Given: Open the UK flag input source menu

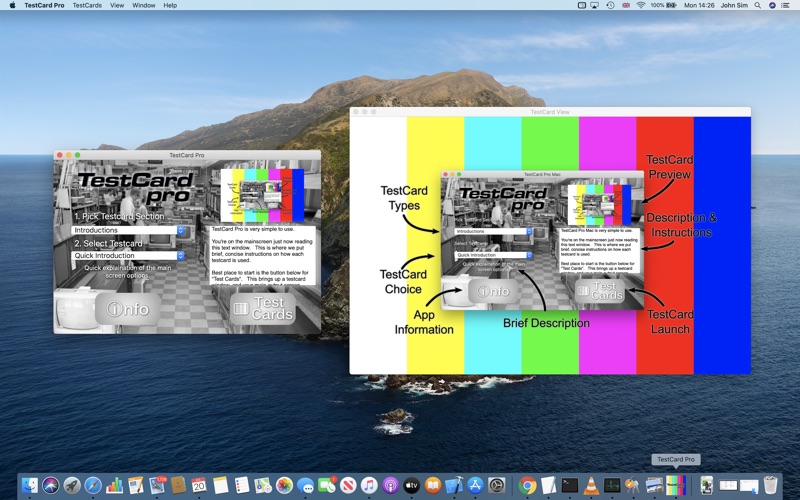Looking at the screenshot, I should [x=626, y=5].
